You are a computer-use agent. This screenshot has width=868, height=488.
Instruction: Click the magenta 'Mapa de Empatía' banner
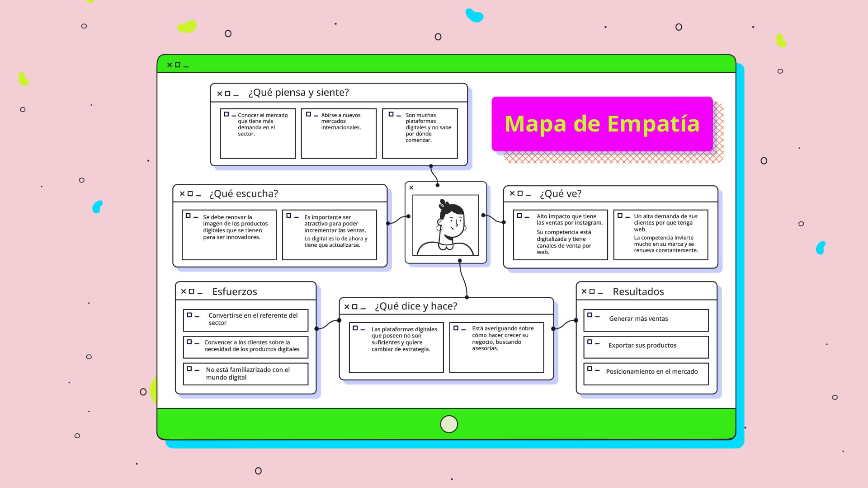pos(602,124)
